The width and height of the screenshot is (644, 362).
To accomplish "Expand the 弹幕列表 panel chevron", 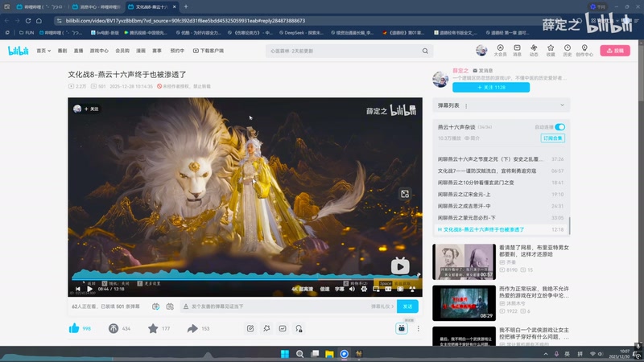I will point(562,105).
